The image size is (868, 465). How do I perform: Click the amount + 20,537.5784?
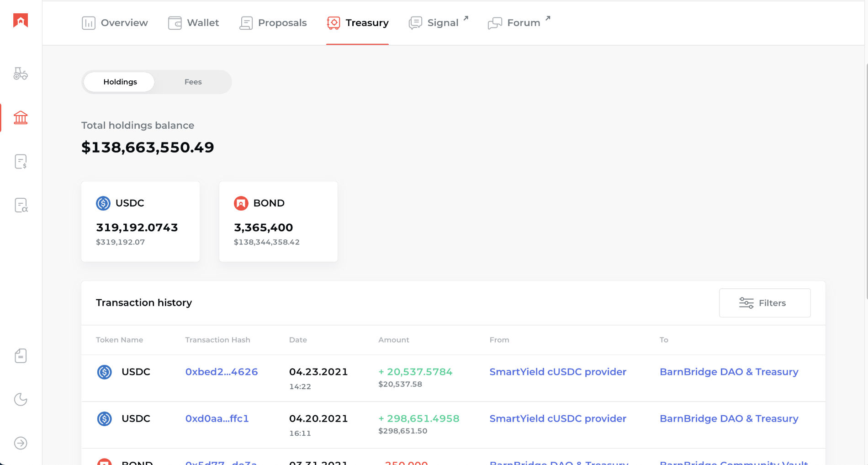point(415,372)
